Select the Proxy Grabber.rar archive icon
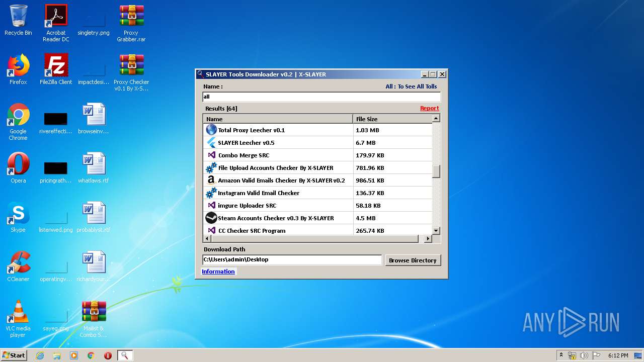Screen dimensions: 644x362 point(131,23)
